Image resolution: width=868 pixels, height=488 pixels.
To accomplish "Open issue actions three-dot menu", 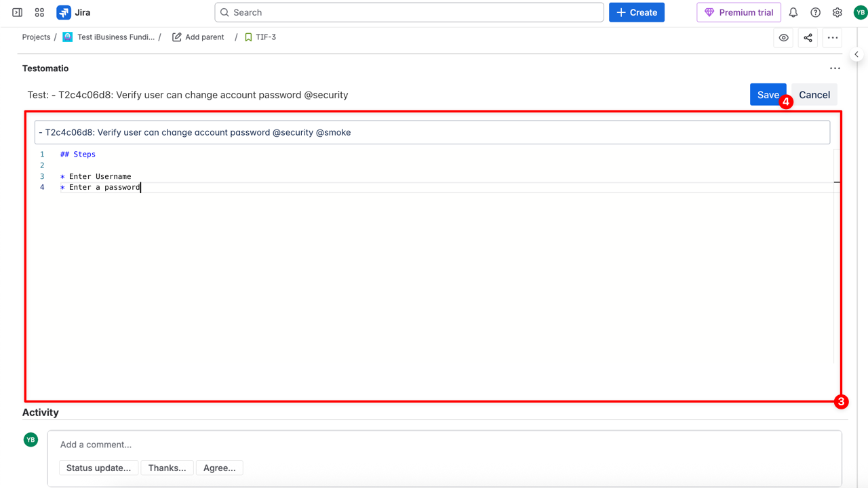I will click(833, 38).
